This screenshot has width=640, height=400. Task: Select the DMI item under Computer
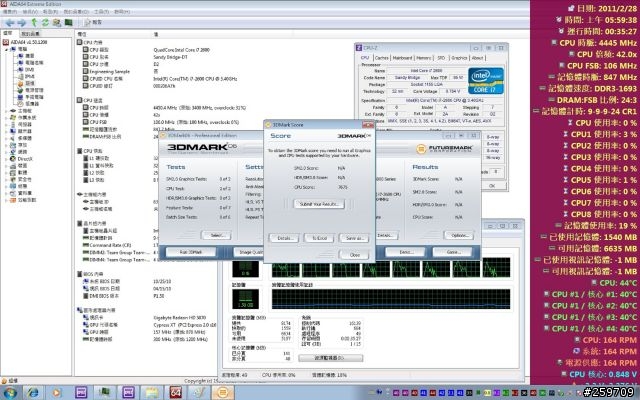tap(25, 69)
